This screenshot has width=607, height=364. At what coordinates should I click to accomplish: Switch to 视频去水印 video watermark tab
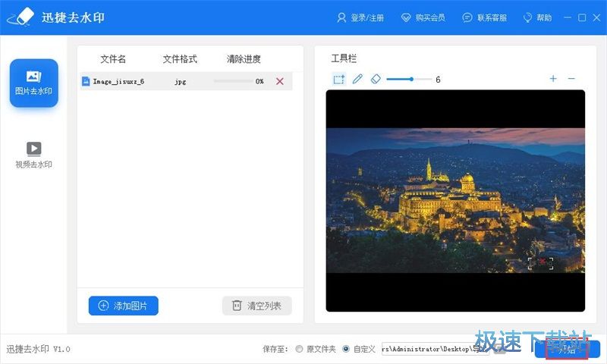(x=33, y=155)
